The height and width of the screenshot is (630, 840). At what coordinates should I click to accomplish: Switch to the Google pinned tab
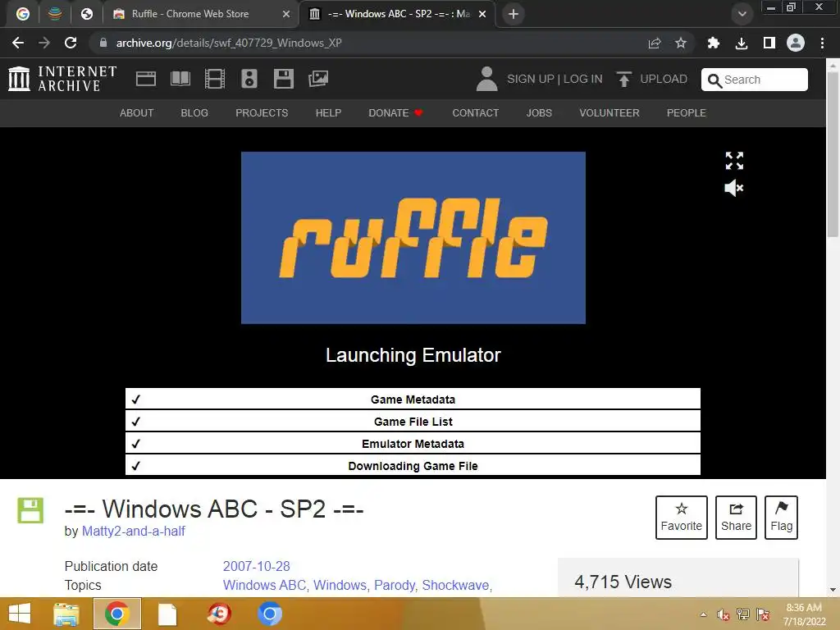[x=22, y=14]
